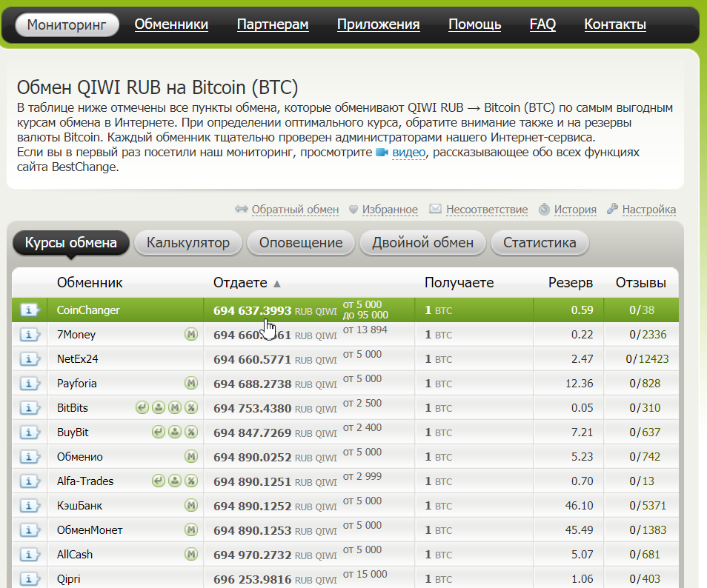The height and width of the screenshot is (588, 707).
Task: Open the Партнерам page
Action: (x=273, y=24)
